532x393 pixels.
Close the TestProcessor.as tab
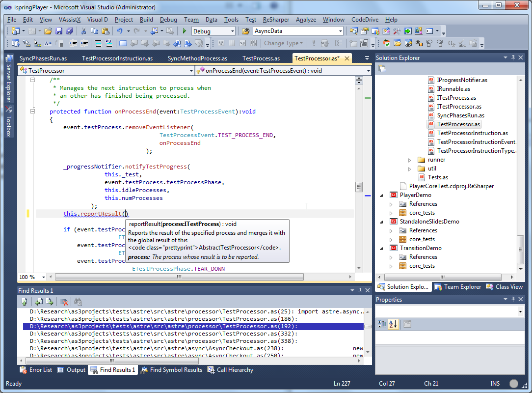pyautogui.click(x=347, y=58)
